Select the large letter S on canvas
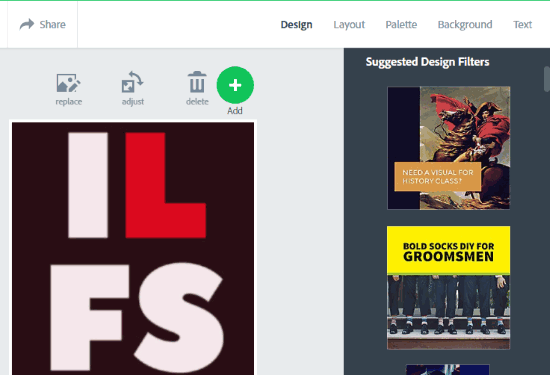The width and height of the screenshot is (550, 375). point(179,317)
